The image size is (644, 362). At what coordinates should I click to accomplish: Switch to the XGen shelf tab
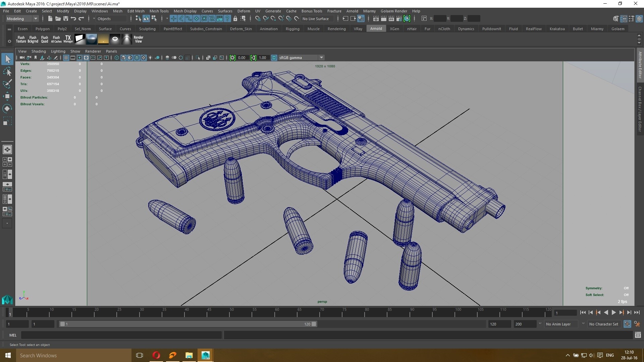tap(394, 29)
